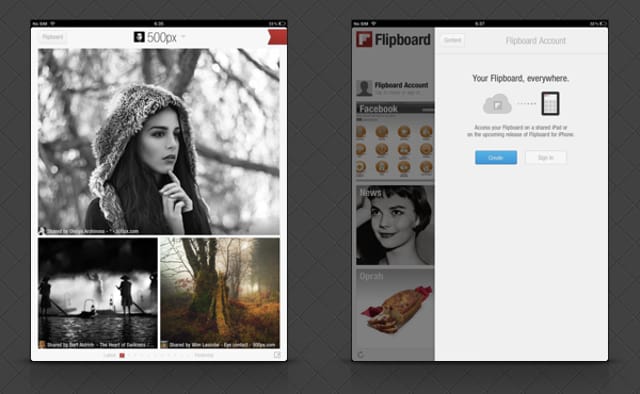
Task: Click the Sign In button
Action: tap(546, 158)
